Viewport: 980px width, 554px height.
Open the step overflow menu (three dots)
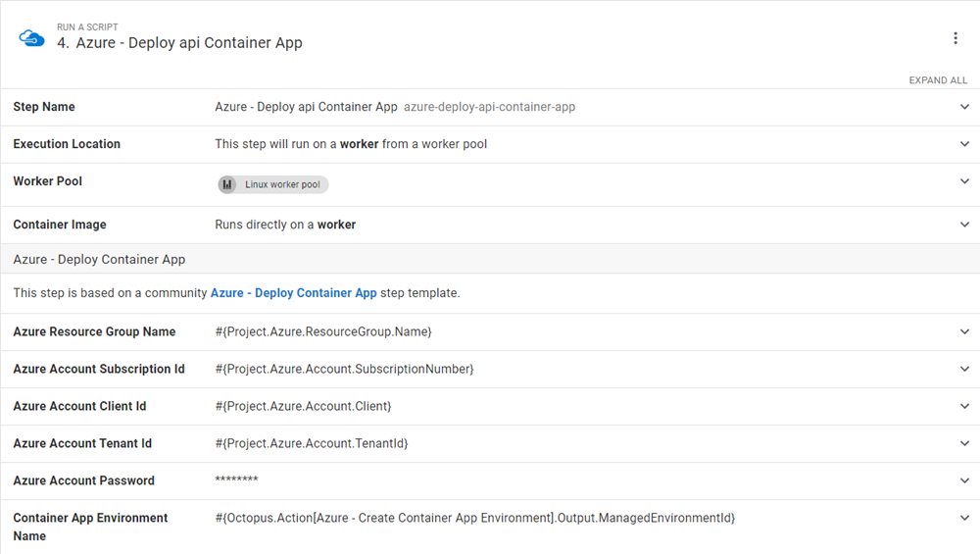pyautogui.click(x=955, y=38)
